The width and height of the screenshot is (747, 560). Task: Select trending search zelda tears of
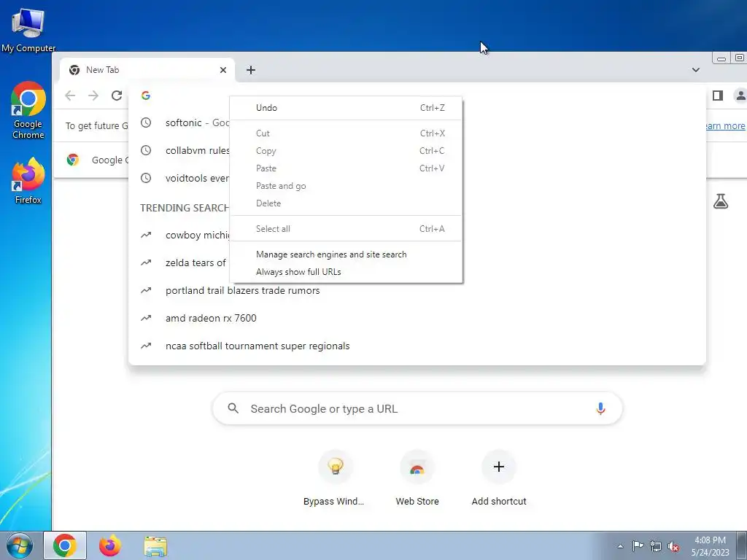click(179, 262)
